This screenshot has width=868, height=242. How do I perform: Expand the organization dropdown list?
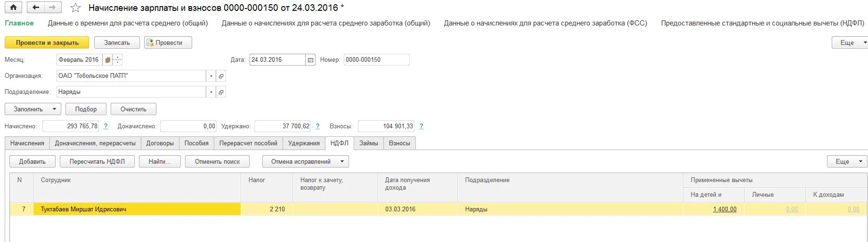coord(211,76)
